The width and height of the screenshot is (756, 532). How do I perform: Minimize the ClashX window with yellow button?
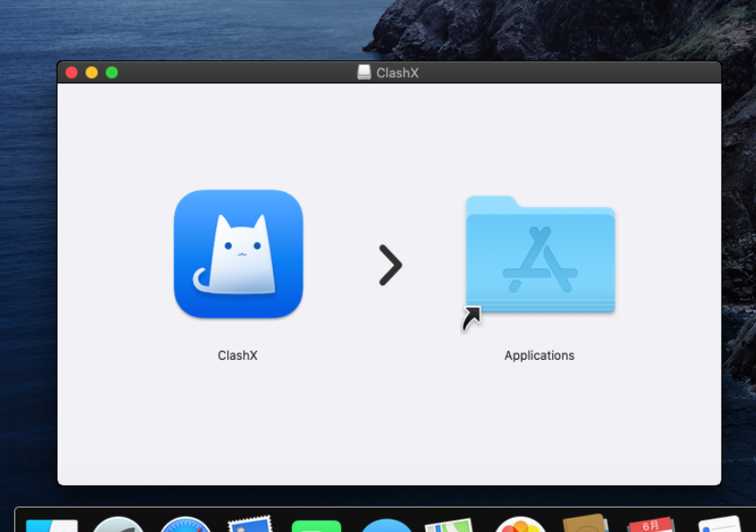pos(92,73)
